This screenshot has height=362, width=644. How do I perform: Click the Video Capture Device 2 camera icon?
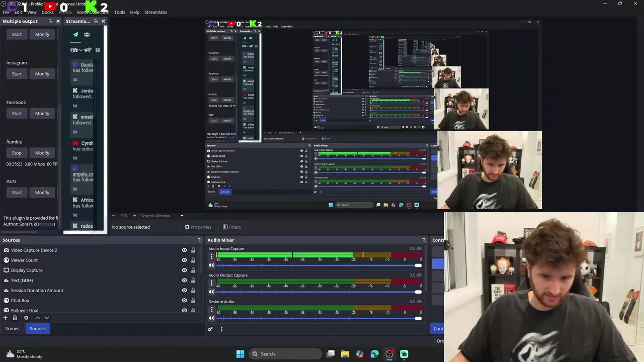[6, 250]
